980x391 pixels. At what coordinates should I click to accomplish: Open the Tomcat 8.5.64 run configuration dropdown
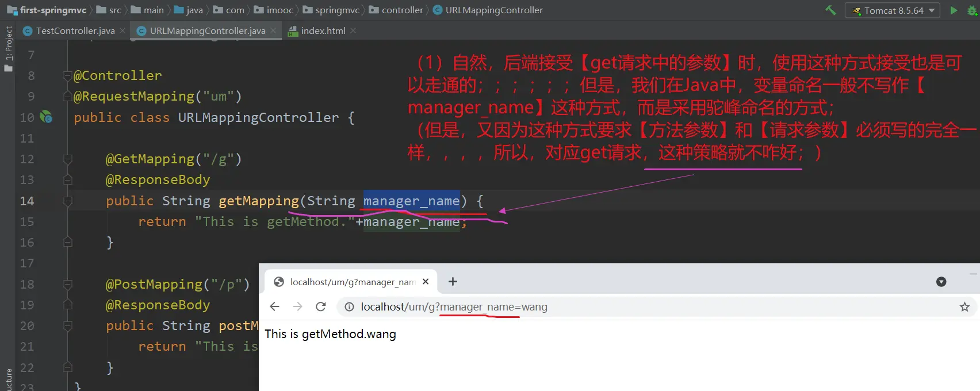tap(893, 10)
